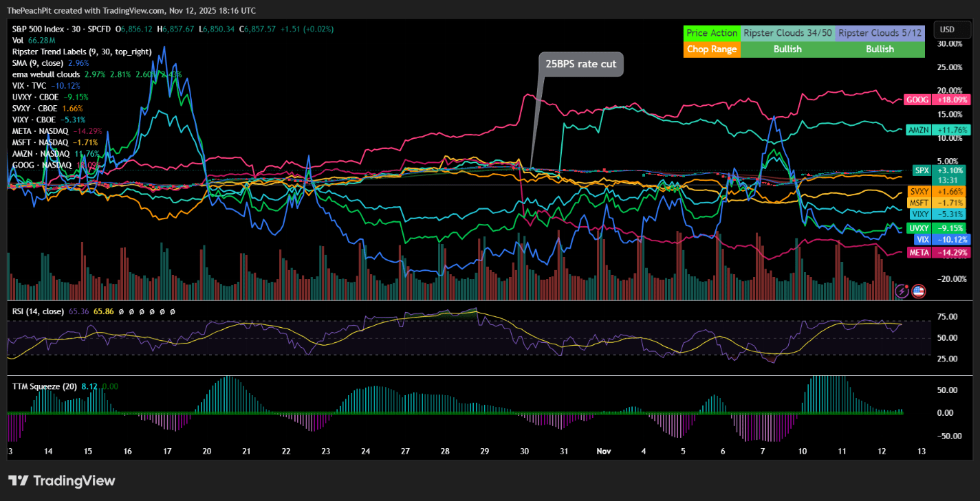The image size is (980, 501).
Task: Select the Ripster Trend Labels indicator legend
Action: tap(81, 52)
